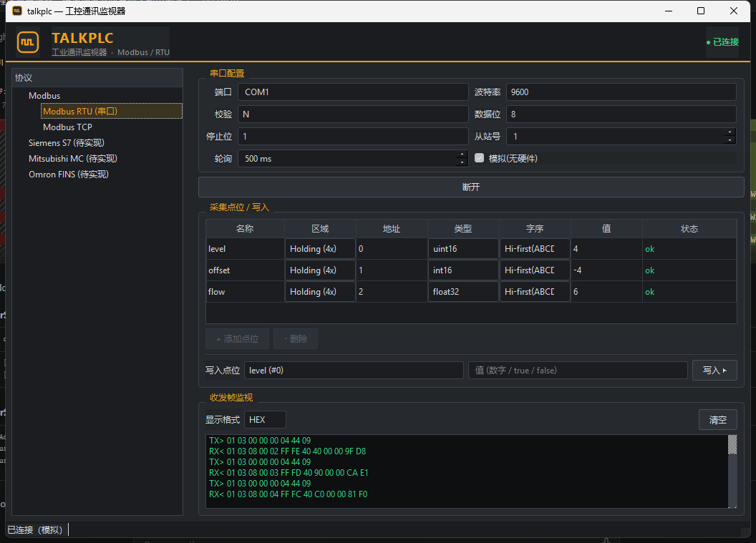This screenshot has height=543, width=756.
Task: Click the 已连接 status indicator top right
Action: (x=722, y=42)
